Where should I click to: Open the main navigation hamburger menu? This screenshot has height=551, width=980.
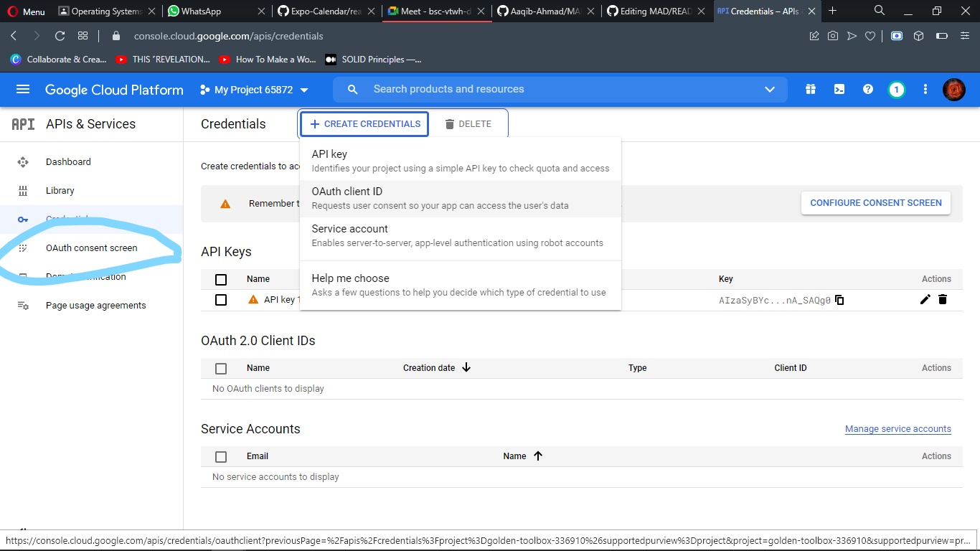(24, 89)
